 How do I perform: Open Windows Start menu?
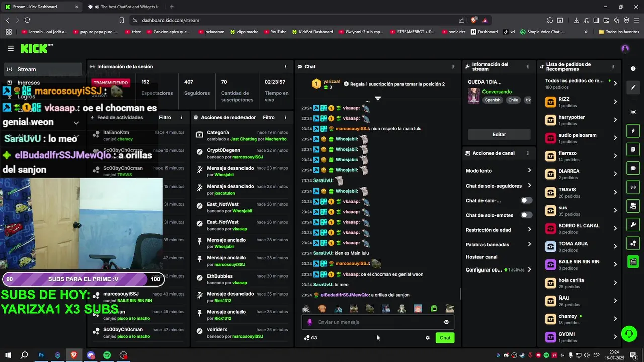pos(8,355)
